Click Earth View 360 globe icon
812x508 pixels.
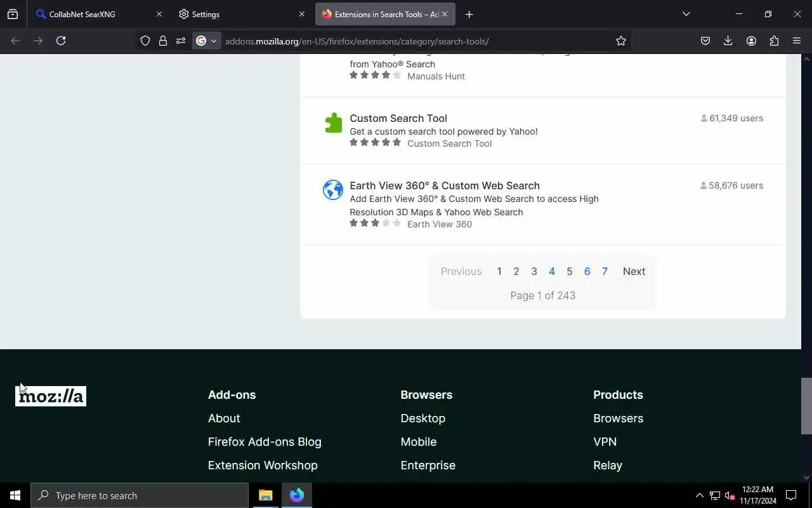333,190
